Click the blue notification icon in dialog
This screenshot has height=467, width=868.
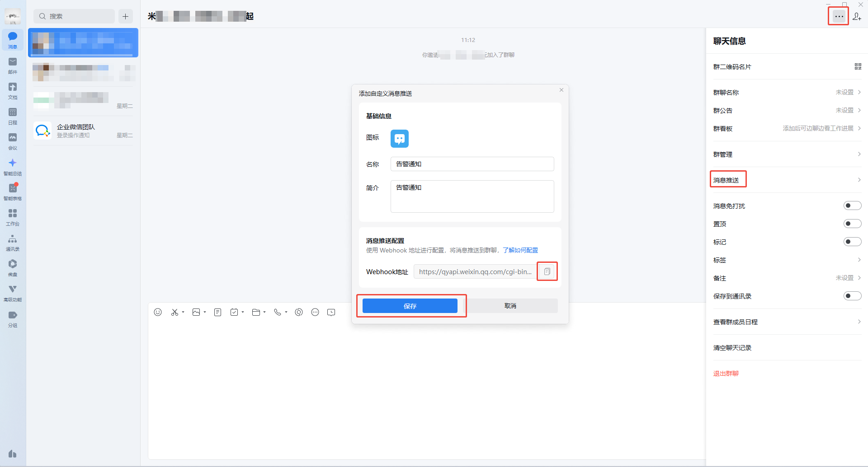click(399, 139)
